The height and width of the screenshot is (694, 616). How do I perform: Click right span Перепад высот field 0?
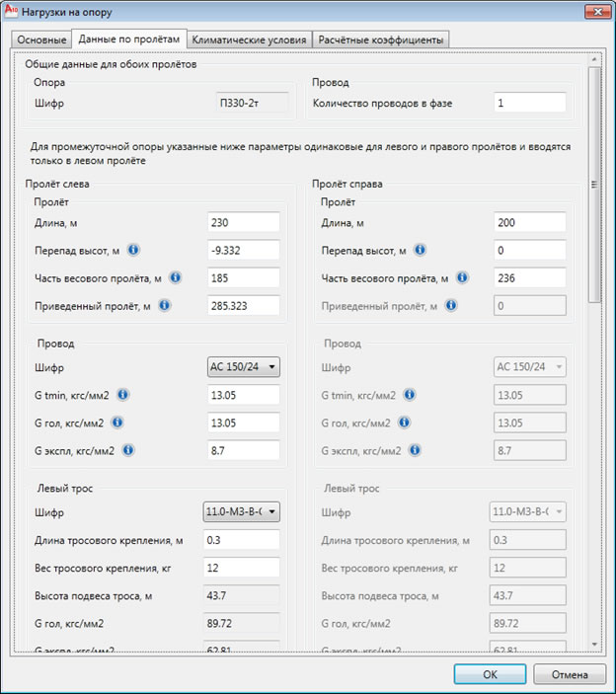[530, 250]
